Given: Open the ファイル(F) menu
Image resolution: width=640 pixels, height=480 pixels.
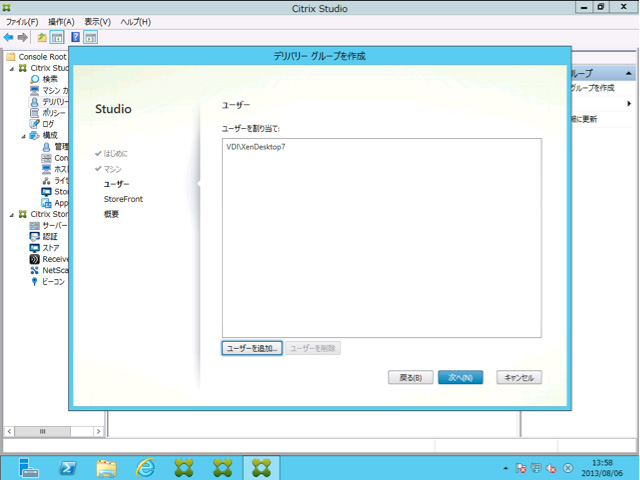Looking at the screenshot, I should [22, 22].
